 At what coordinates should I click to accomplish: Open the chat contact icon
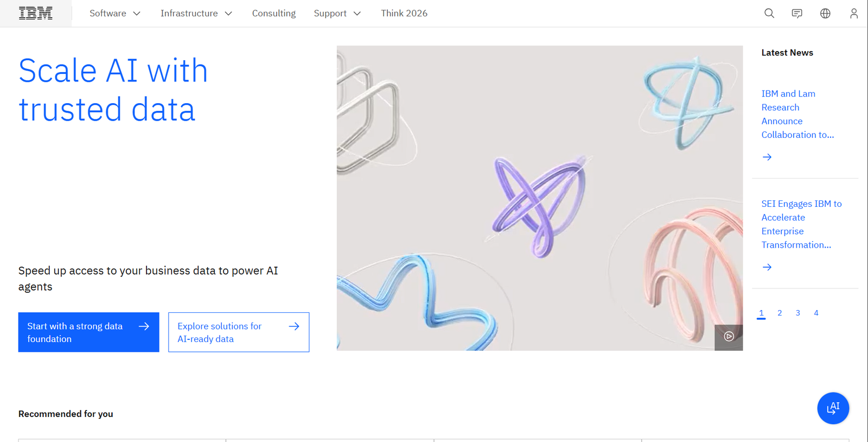tap(797, 13)
